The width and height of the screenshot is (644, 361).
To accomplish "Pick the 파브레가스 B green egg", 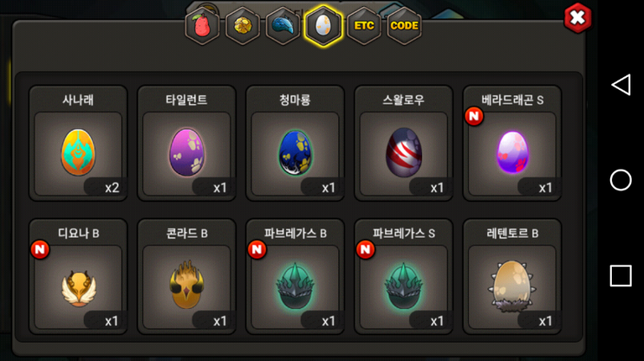I will coord(295,276).
